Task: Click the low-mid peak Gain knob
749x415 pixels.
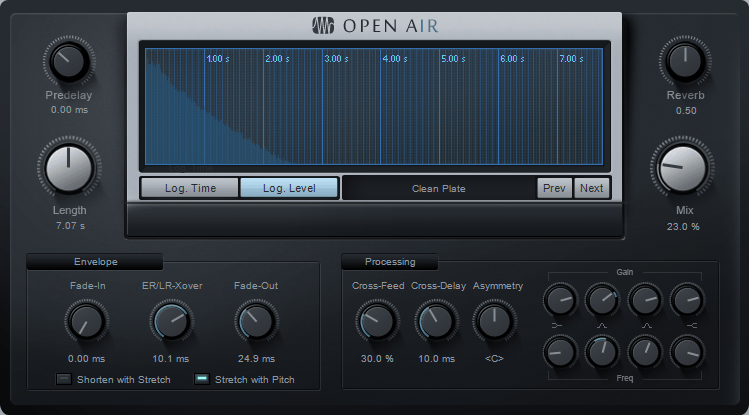Action: [602, 300]
